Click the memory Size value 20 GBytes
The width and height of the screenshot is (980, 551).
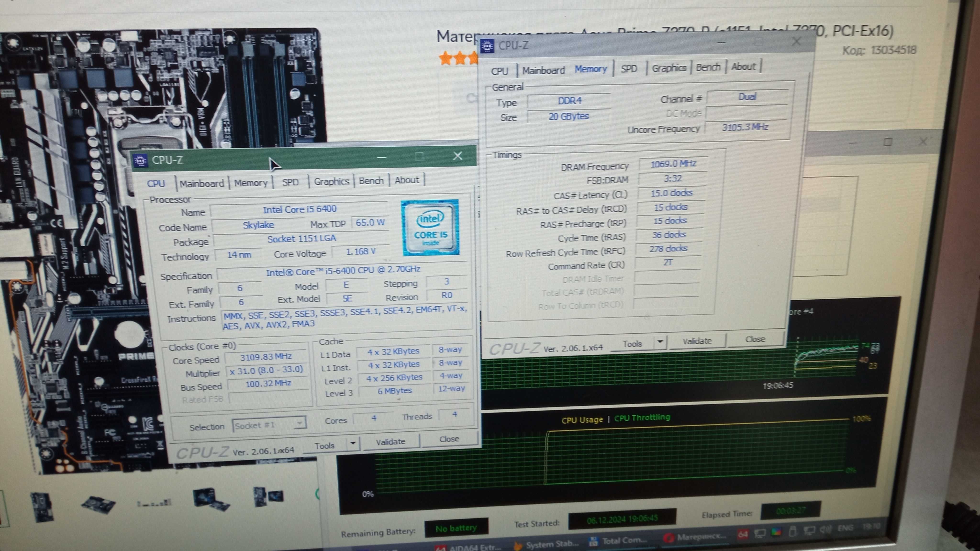click(569, 116)
